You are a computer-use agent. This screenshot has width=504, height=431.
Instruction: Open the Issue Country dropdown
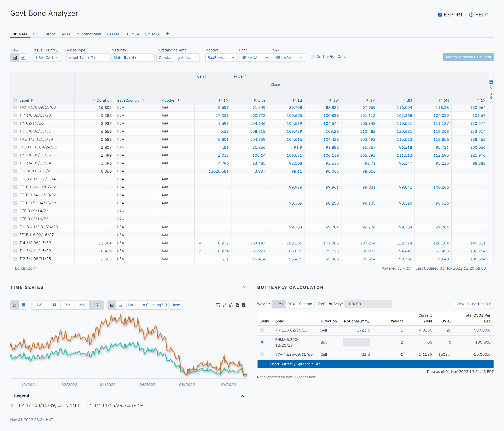pyautogui.click(x=47, y=58)
